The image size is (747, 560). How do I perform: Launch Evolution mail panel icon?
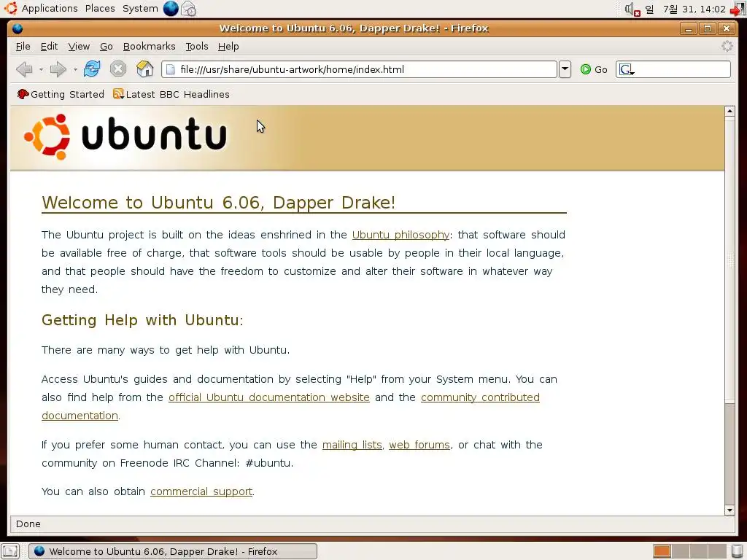[x=189, y=9]
